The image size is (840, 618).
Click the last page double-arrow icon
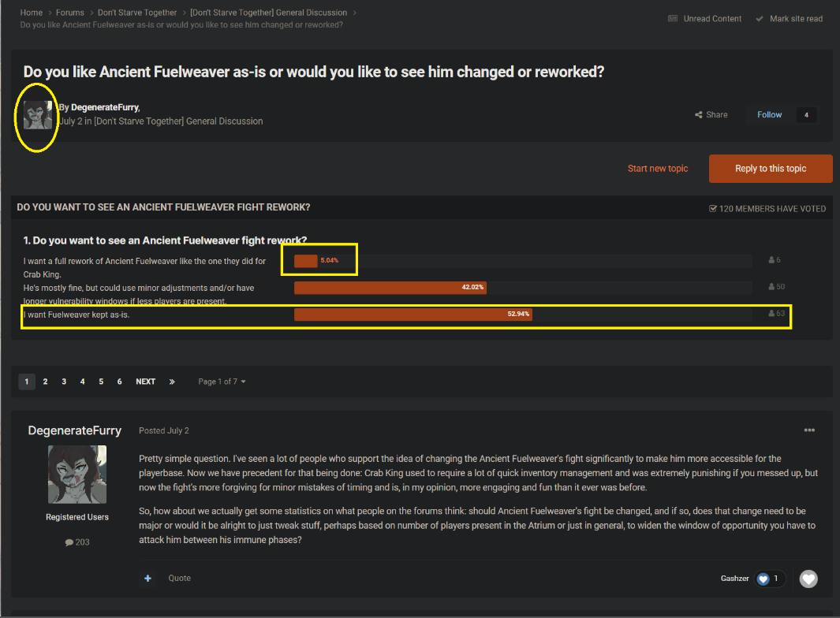click(x=172, y=382)
